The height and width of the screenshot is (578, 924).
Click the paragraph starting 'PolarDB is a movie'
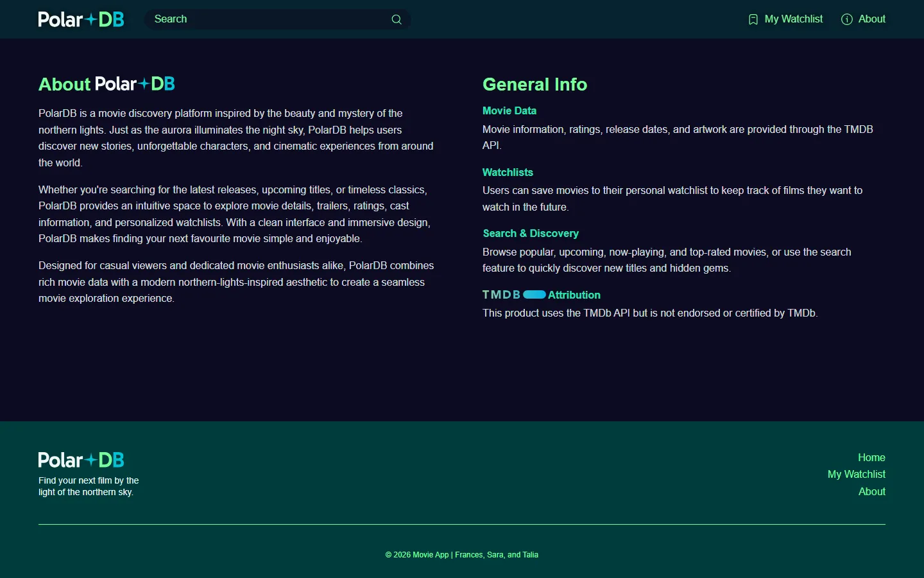click(x=236, y=138)
